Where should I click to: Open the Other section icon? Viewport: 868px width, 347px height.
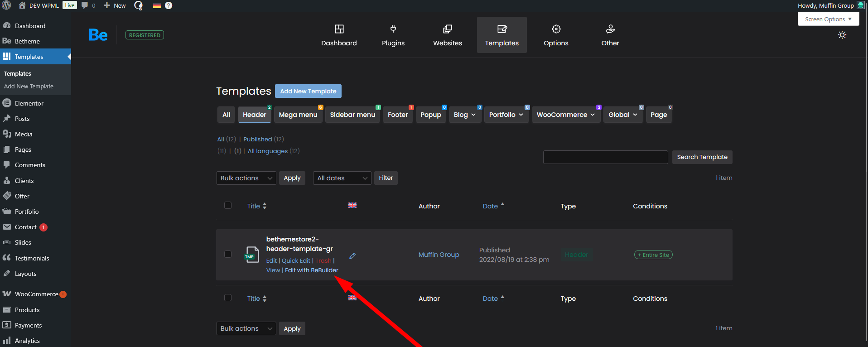coord(610,29)
